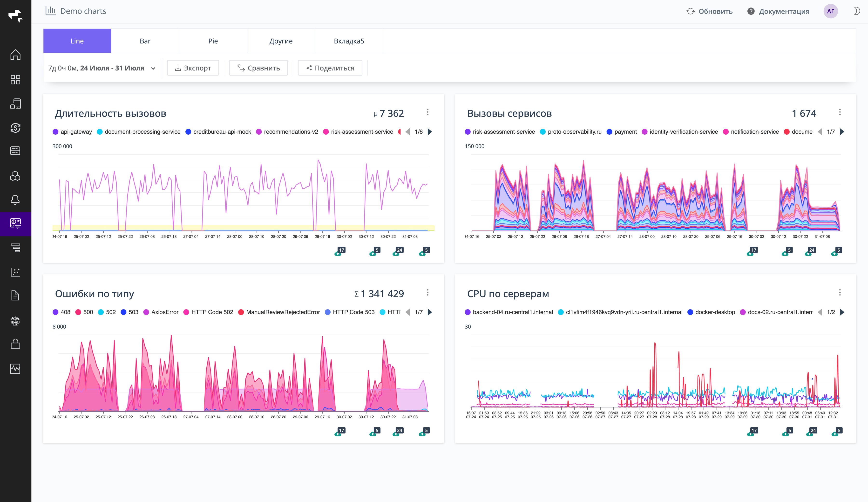This screenshot has height=502, width=868.
Task: Click deploy marker 24 under Вызовы сервисов chart
Action: 810,252
